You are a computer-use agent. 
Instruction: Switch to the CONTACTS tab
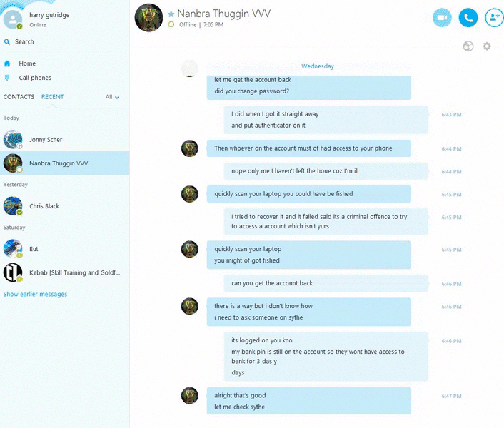[x=19, y=96]
